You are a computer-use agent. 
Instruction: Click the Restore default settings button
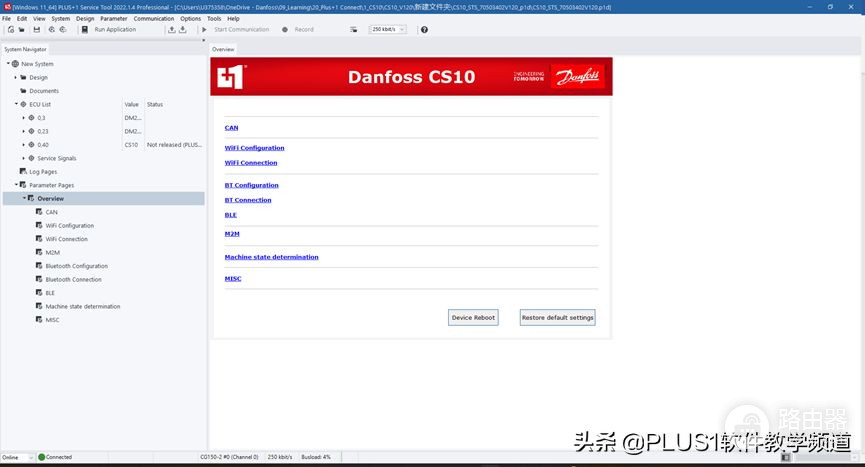pyautogui.click(x=558, y=318)
